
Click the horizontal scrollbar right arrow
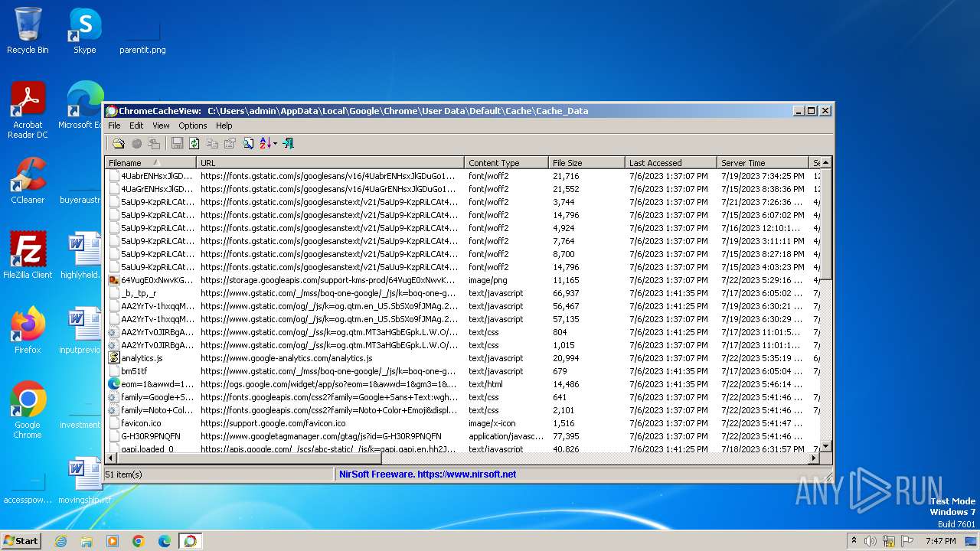814,458
